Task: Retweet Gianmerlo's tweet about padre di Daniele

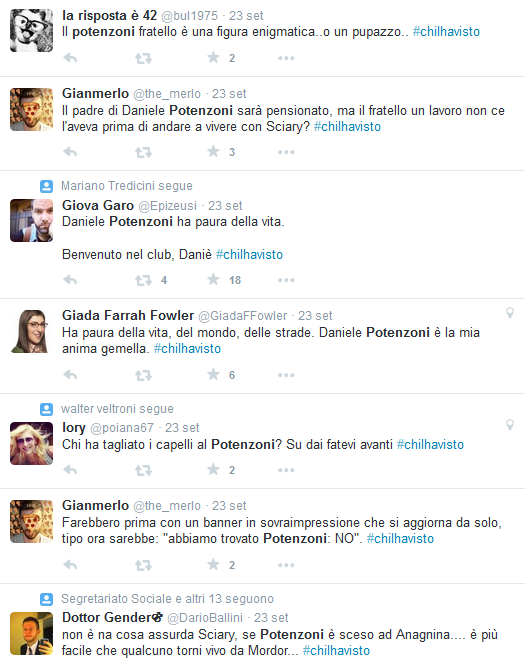Action: tap(144, 152)
